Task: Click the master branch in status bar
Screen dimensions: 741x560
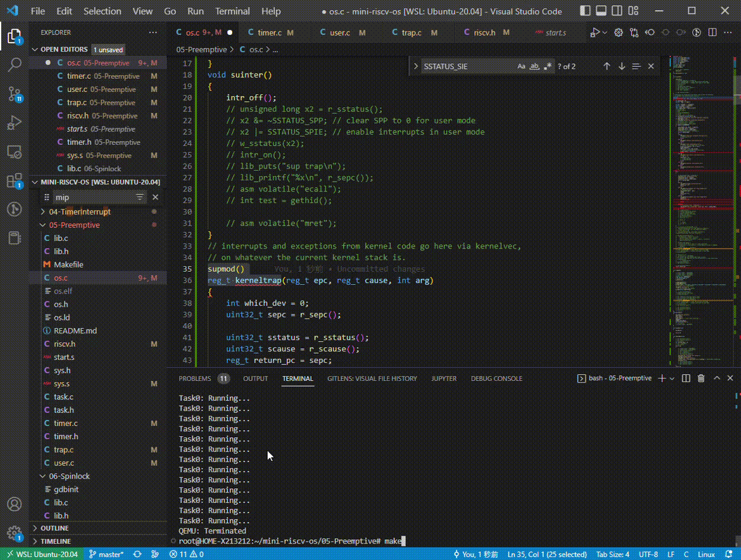Action: (x=106, y=554)
